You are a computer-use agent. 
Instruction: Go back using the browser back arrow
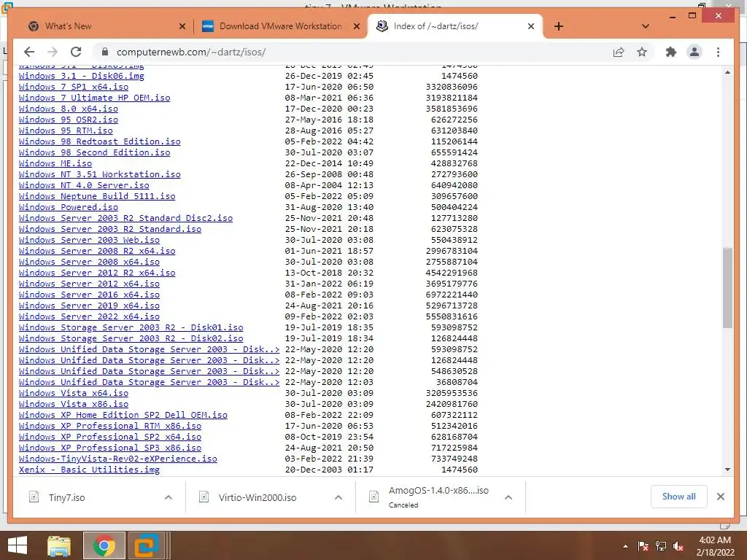click(x=29, y=52)
